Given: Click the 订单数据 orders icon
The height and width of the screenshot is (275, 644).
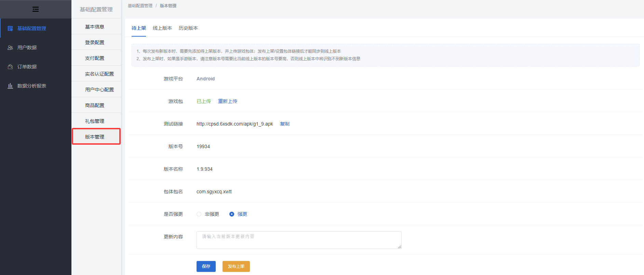Looking at the screenshot, I should coord(10,67).
